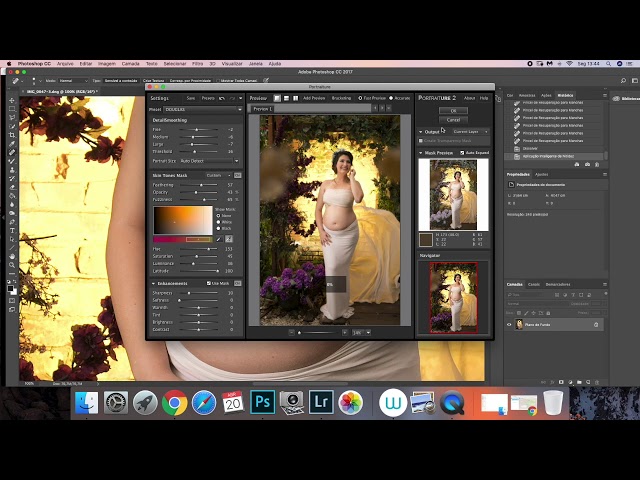The width and height of the screenshot is (640, 480).
Task: Collapse the Output section
Action: (421, 132)
